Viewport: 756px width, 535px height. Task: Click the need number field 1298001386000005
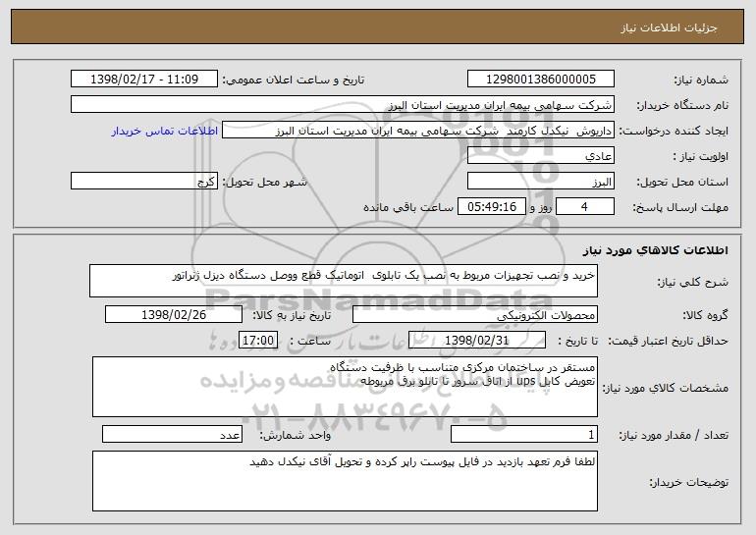point(540,80)
